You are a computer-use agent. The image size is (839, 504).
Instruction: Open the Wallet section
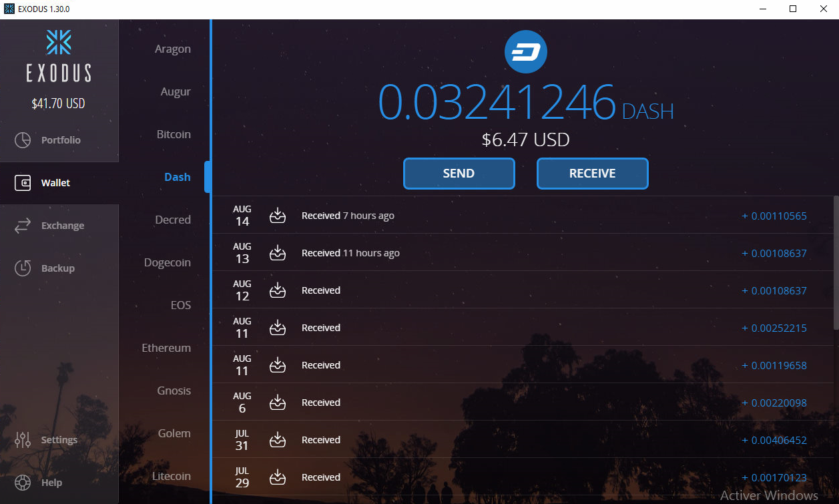click(59, 183)
